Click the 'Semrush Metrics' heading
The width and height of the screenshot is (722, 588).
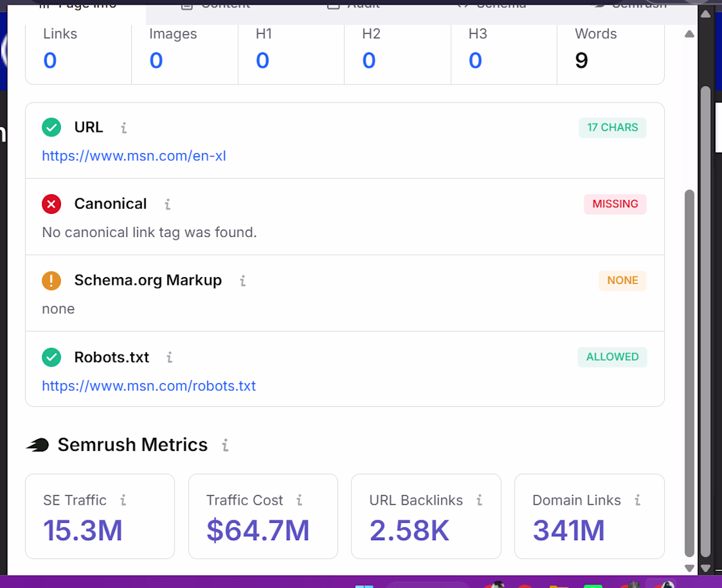pos(133,445)
